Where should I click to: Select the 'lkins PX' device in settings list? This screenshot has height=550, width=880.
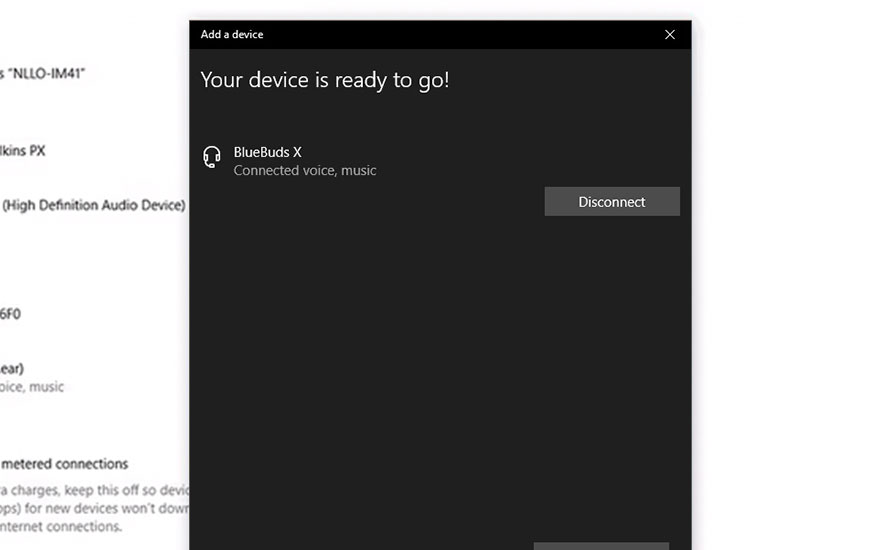tap(23, 151)
